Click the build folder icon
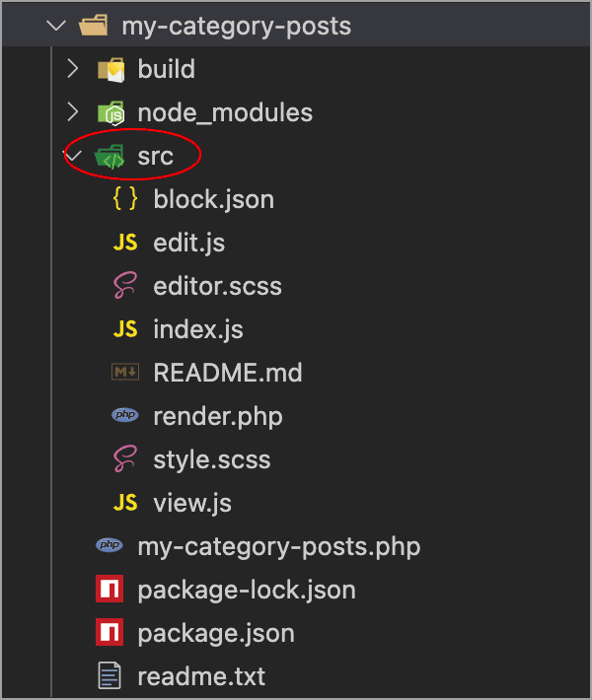The height and width of the screenshot is (700, 592). [x=111, y=70]
